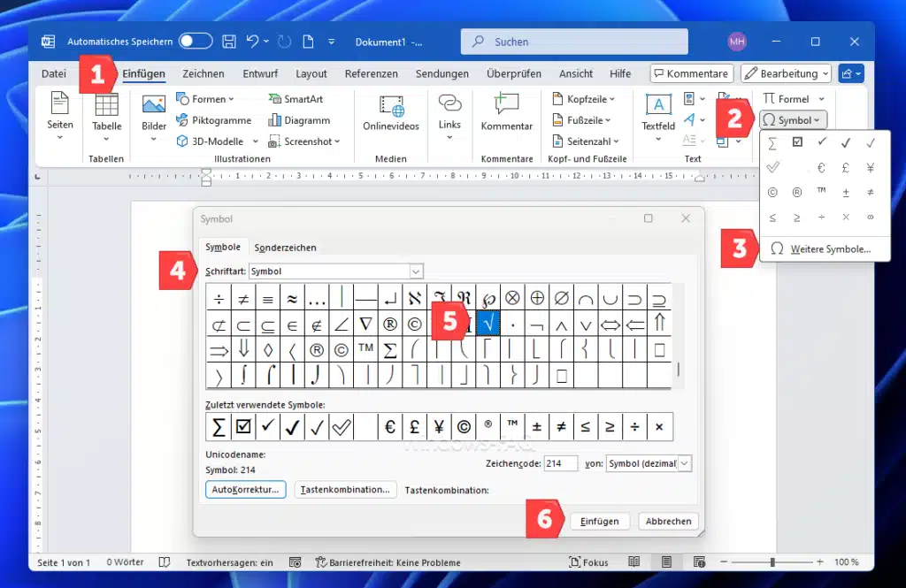The image size is (906, 588).
Task: Insert a Kommentar
Action: pyautogui.click(x=507, y=112)
